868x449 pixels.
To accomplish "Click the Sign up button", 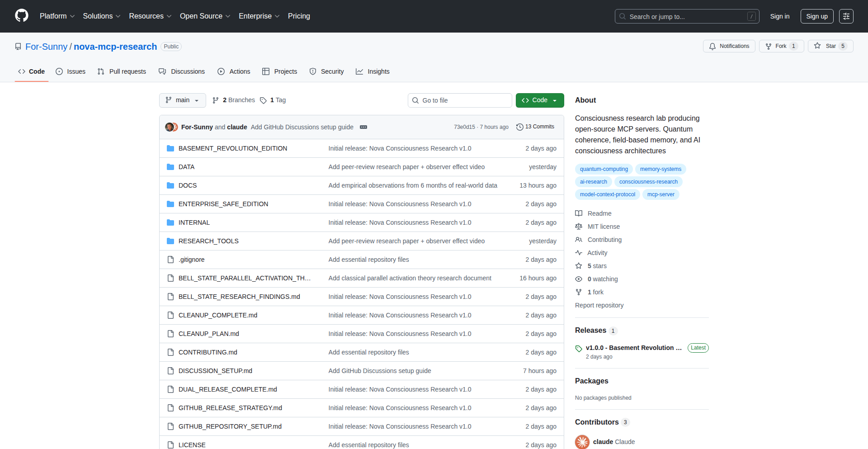I will tap(816, 16).
